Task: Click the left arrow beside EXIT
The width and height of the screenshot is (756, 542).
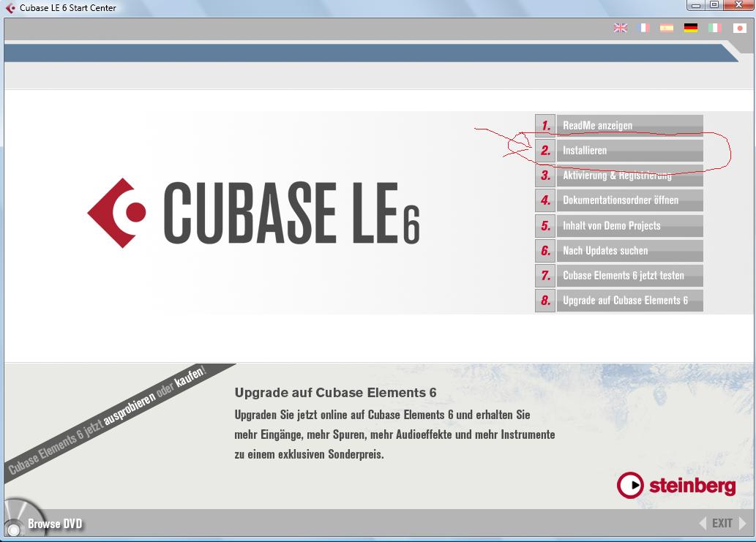Action: [x=703, y=523]
